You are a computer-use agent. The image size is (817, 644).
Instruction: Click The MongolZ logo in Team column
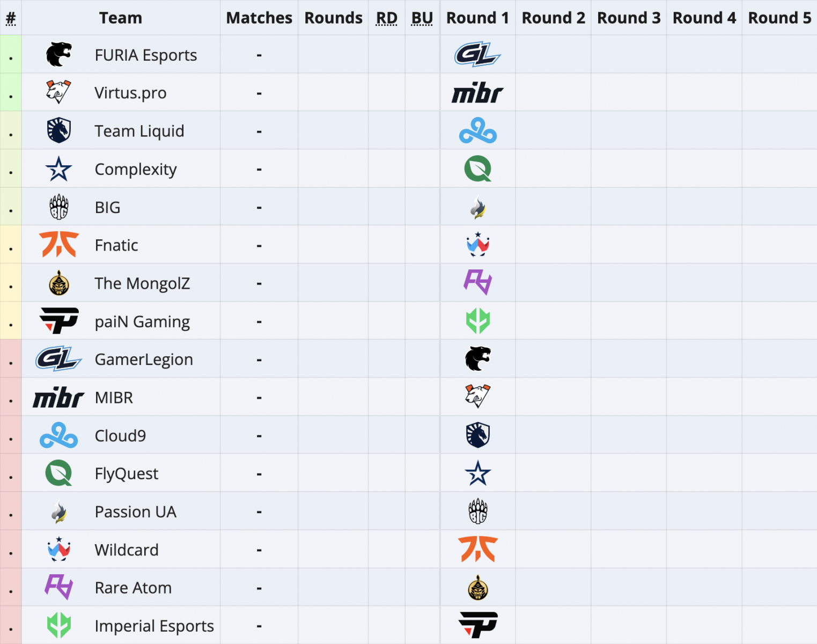pos(59,283)
